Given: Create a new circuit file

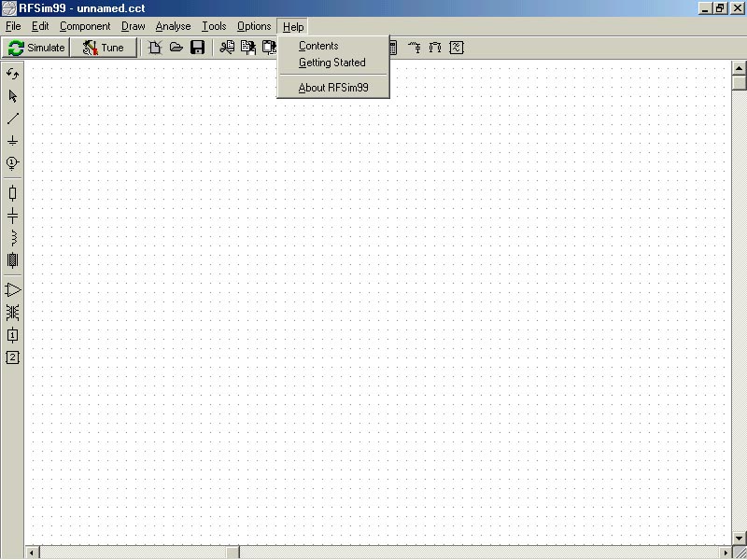Looking at the screenshot, I should pyautogui.click(x=154, y=48).
